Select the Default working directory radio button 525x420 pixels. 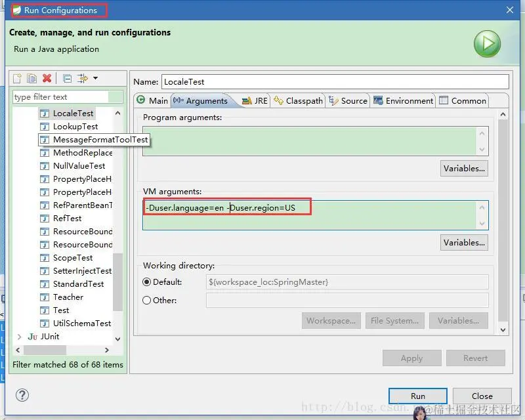click(146, 282)
